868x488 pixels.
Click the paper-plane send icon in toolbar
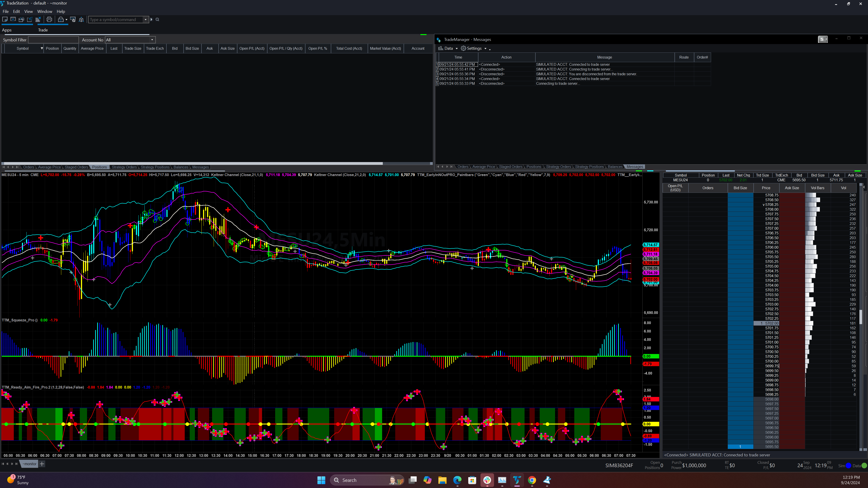pos(30,19)
